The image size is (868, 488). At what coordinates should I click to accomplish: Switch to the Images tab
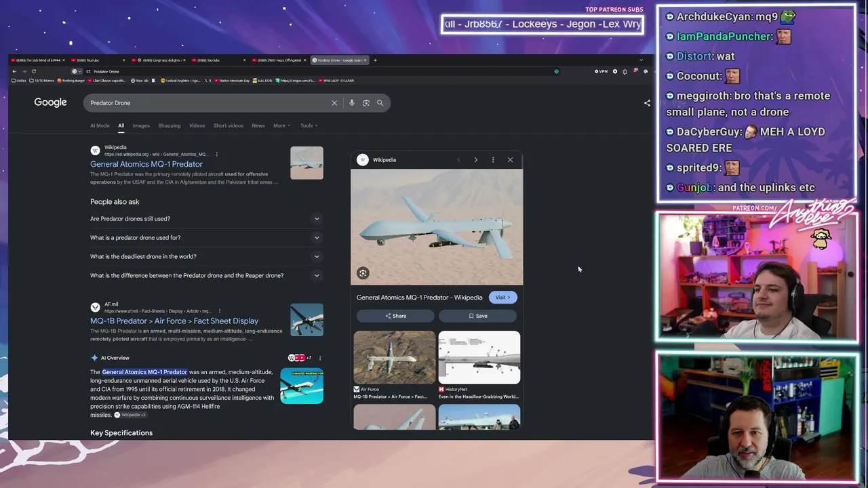pos(141,125)
